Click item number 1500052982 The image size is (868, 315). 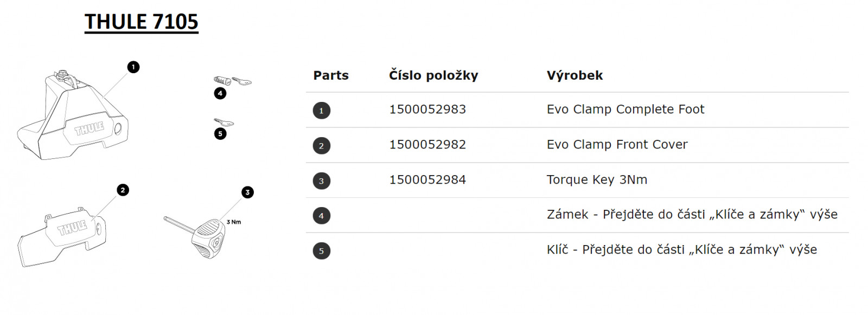pos(427,145)
